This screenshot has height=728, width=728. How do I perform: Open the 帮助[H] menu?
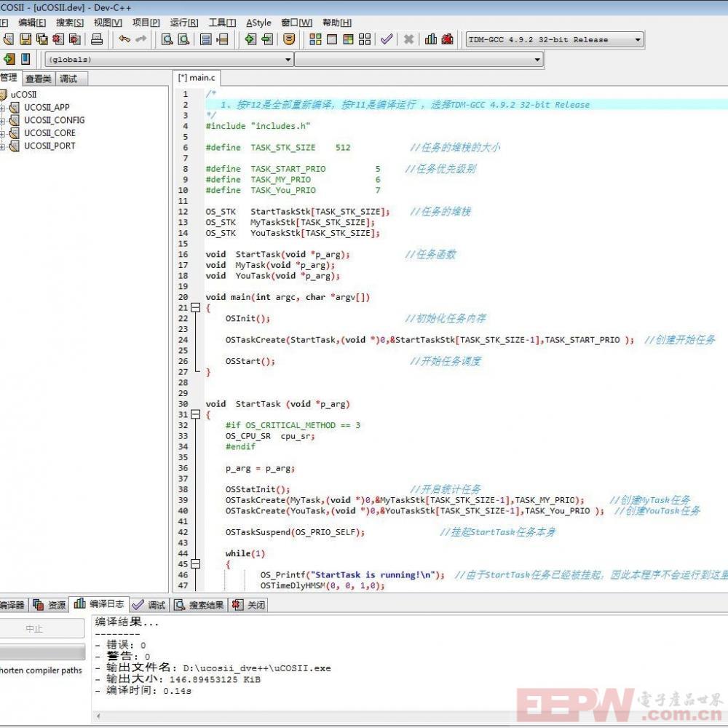click(x=336, y=23)
